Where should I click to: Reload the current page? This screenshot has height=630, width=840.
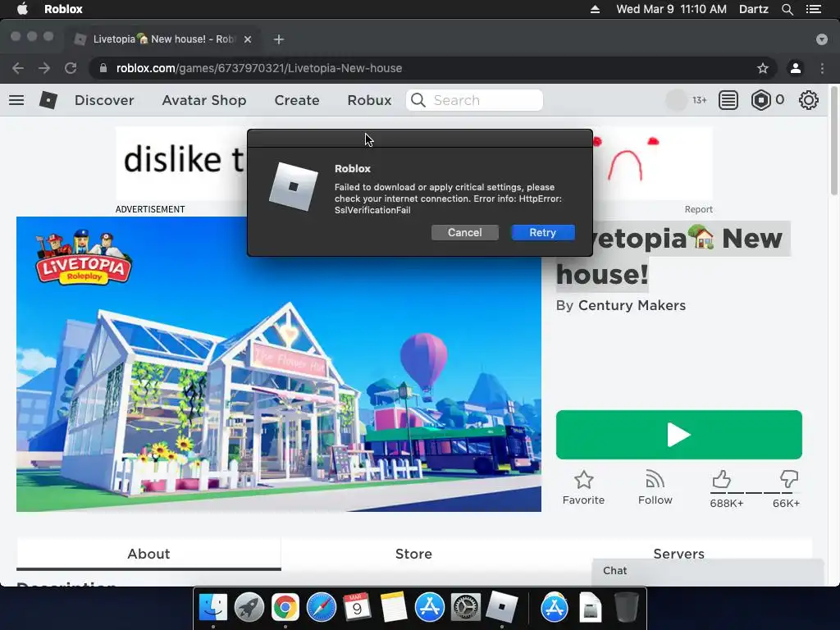coord(71,68)
